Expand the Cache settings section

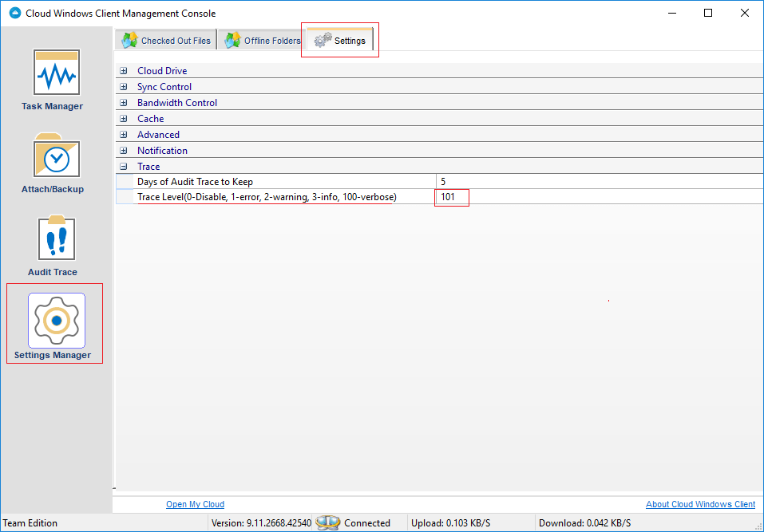tap(123, 118)
